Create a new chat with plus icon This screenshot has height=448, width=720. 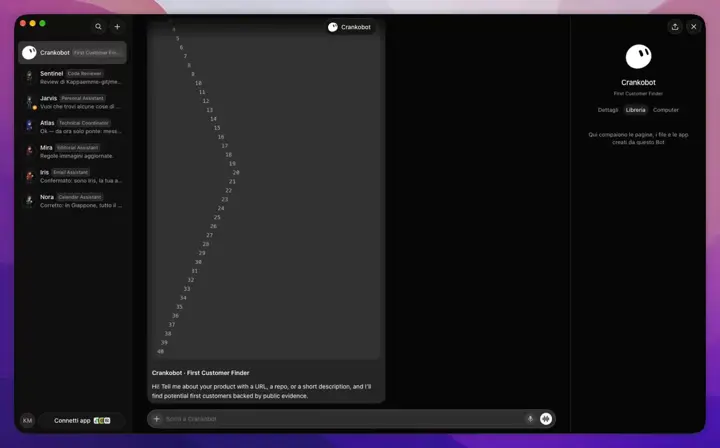pyautogui.click(x=117, y=27)
